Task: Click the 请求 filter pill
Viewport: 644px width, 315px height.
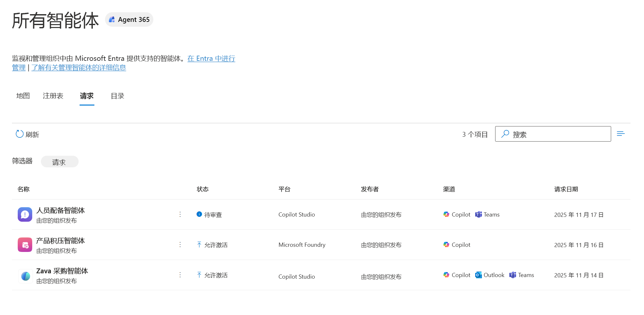Action: 60,162
